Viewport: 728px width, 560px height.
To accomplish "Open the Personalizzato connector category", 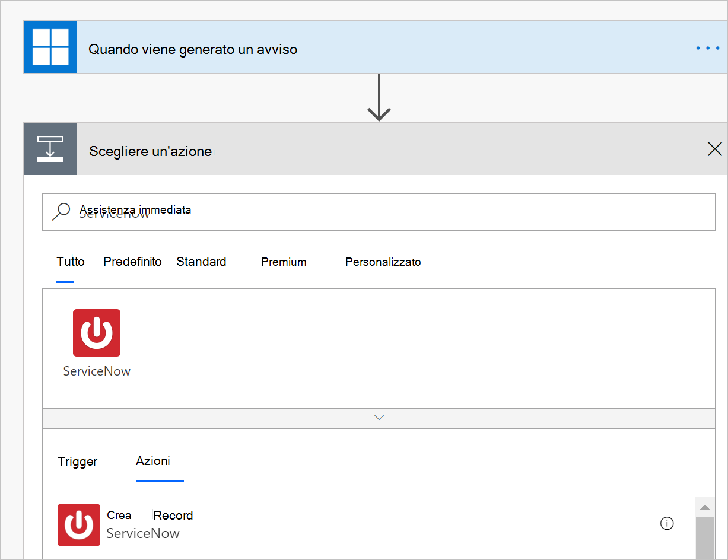I will tap(383, 262).
